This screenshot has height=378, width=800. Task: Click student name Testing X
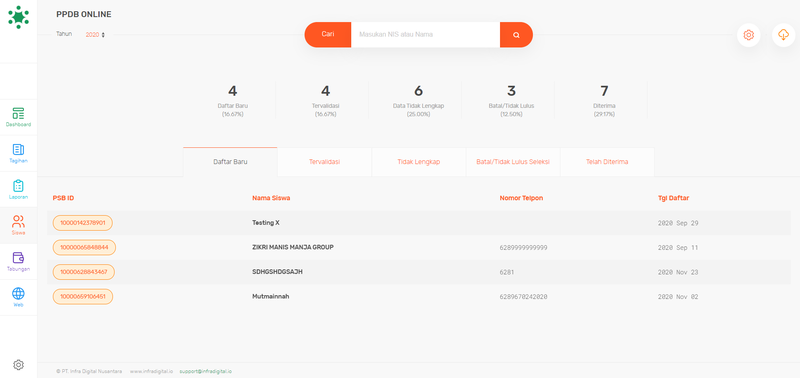click(266, 223)
